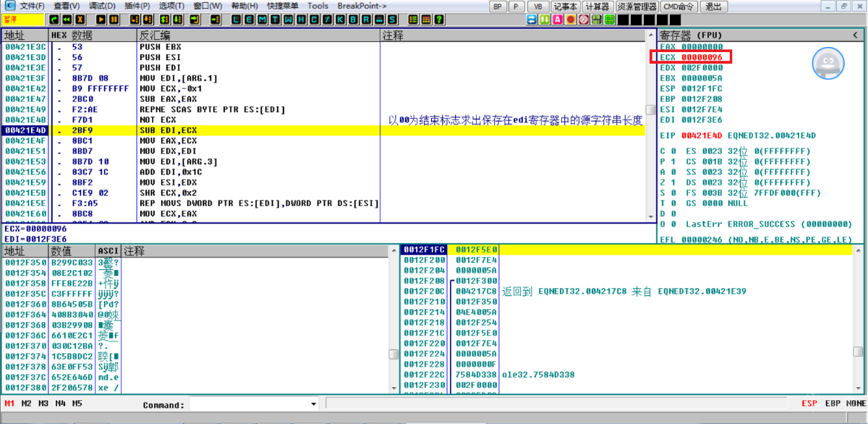Open the Log window with L icon
Image resolution: width=868 pixels, height=424 pixels.
click(x=236, y=19)
